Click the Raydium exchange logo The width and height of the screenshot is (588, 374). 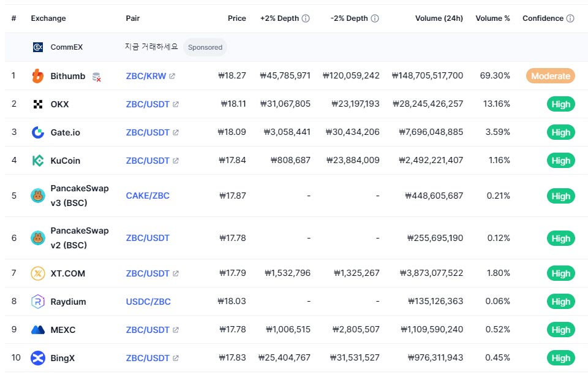click(x=38, y=302)
